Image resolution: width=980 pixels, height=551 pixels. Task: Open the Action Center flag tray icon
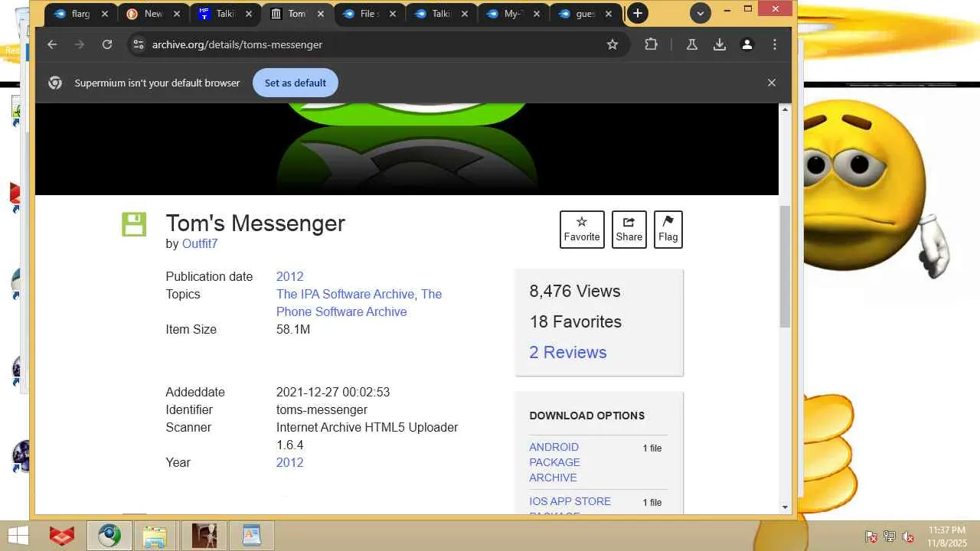[871, 536]
